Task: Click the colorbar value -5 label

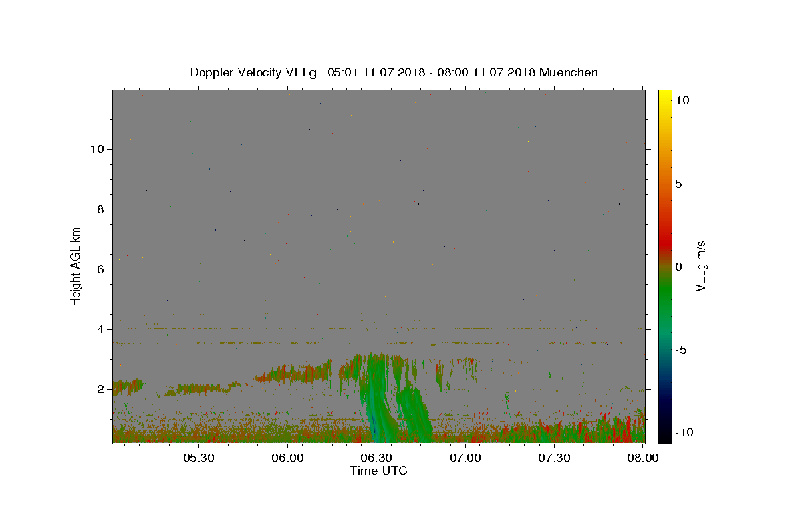Action: click(x=680, y=350)
